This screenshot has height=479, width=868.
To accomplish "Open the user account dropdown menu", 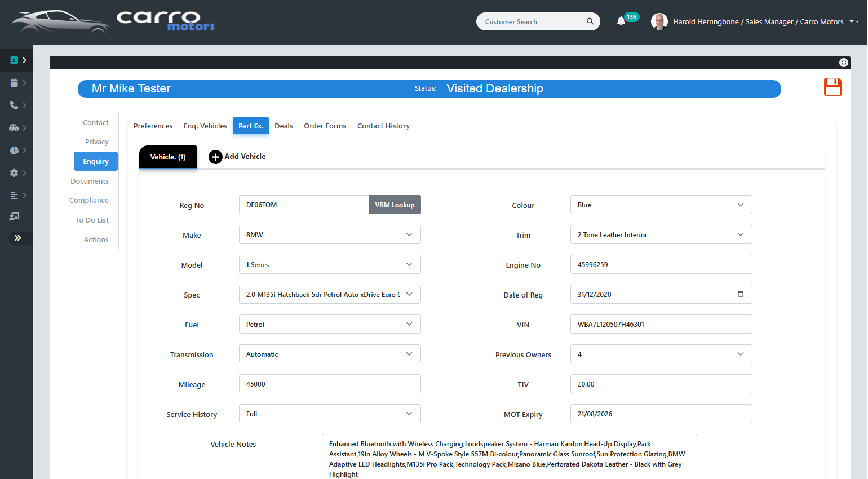I will pyautogui.click(x=854, y=21).
